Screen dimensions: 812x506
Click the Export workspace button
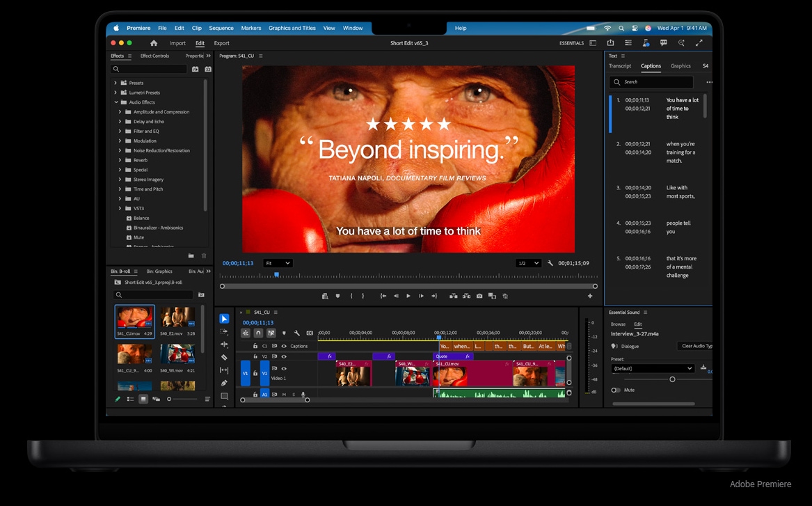tap(222, 44)
